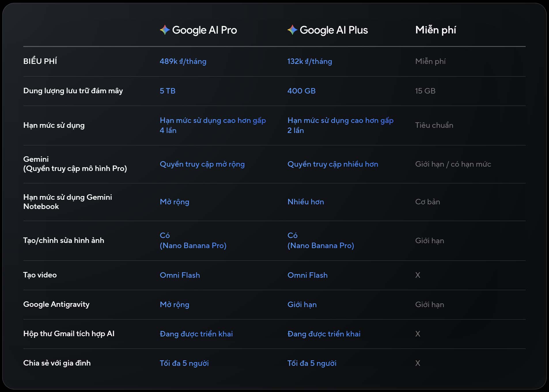Screen dimensions: 549x392
Task: Select 'Tối đa 5 người' under Google AI Plus
Action: (x=312, y=363)
